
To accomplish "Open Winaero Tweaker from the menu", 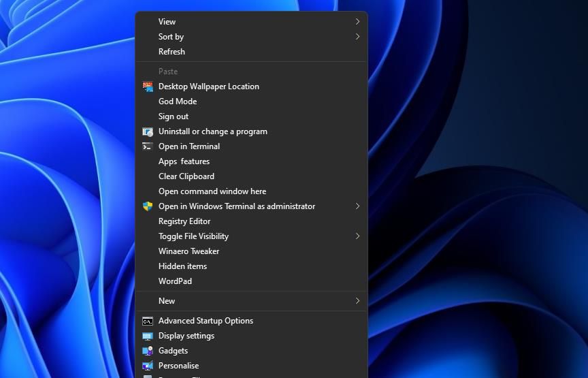I will pyautogui.click(x=251, y=251).
